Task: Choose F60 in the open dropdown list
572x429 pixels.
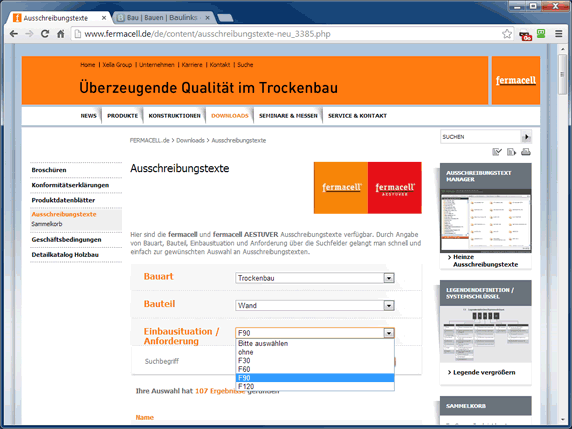Action: point(315,369)
